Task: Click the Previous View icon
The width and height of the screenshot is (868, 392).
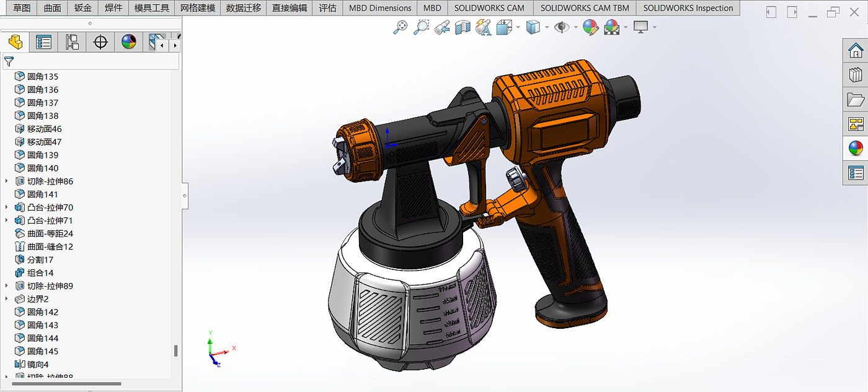Action: (x=442, y=27)
